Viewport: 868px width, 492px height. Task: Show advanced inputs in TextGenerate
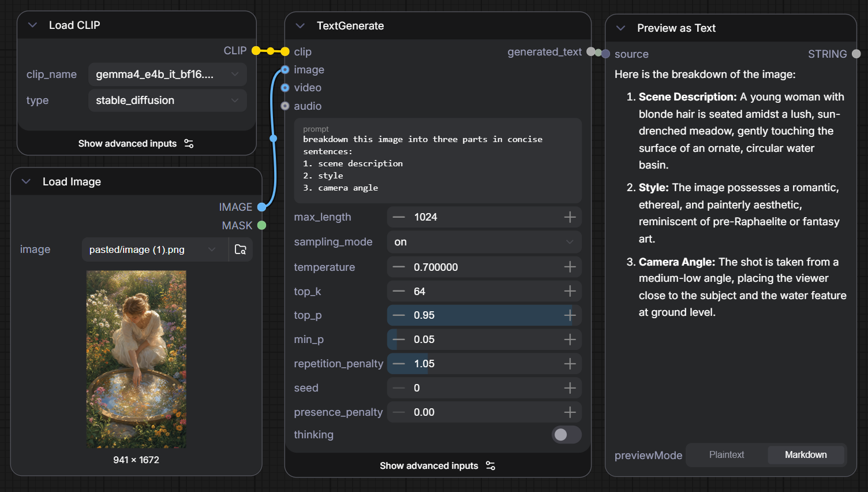coord(437,466)
